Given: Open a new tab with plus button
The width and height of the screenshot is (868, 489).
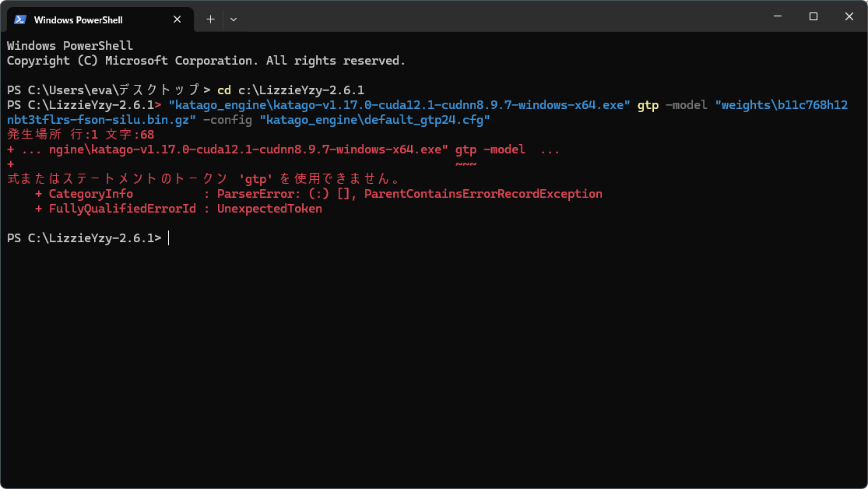Looking at the screenshot, I should 210,19.
